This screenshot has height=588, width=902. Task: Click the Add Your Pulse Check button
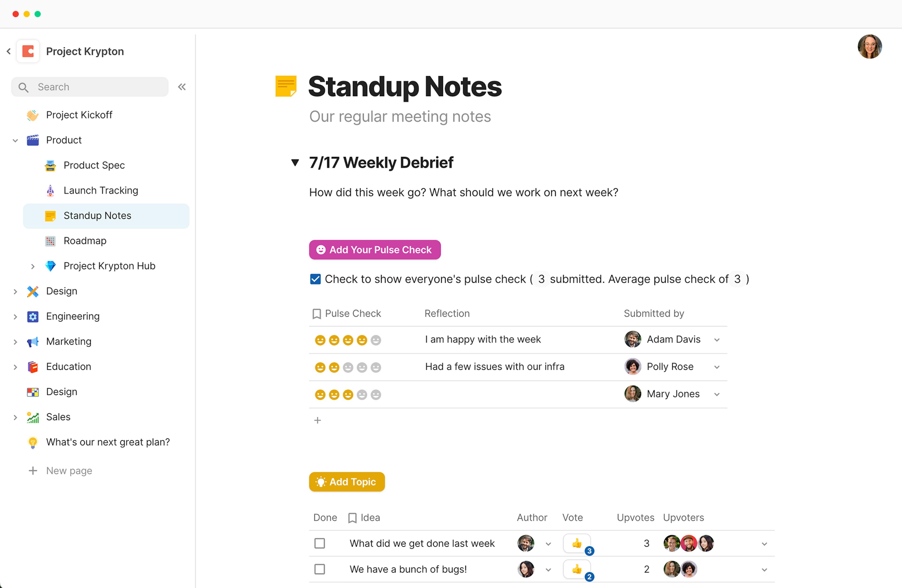pos(374,250)
